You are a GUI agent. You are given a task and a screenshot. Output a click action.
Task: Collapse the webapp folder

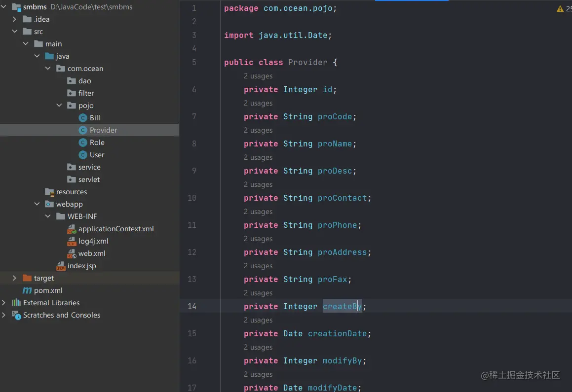tap(37, 204)
